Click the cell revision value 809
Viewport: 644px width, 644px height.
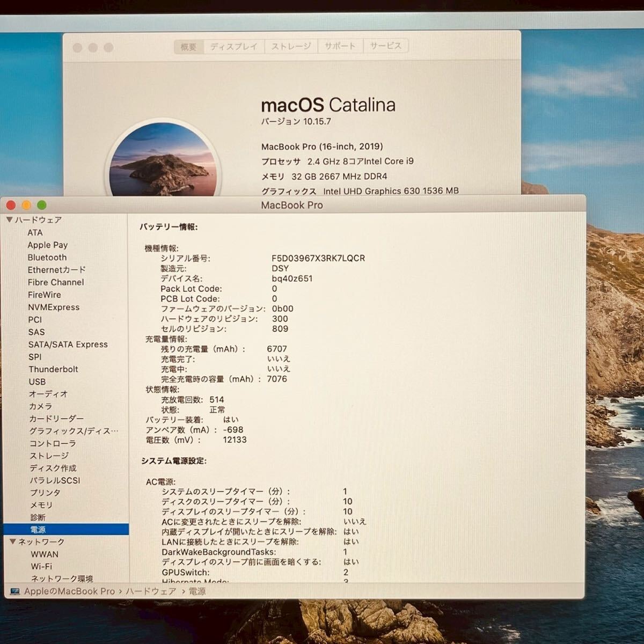(x=280, y=329)
